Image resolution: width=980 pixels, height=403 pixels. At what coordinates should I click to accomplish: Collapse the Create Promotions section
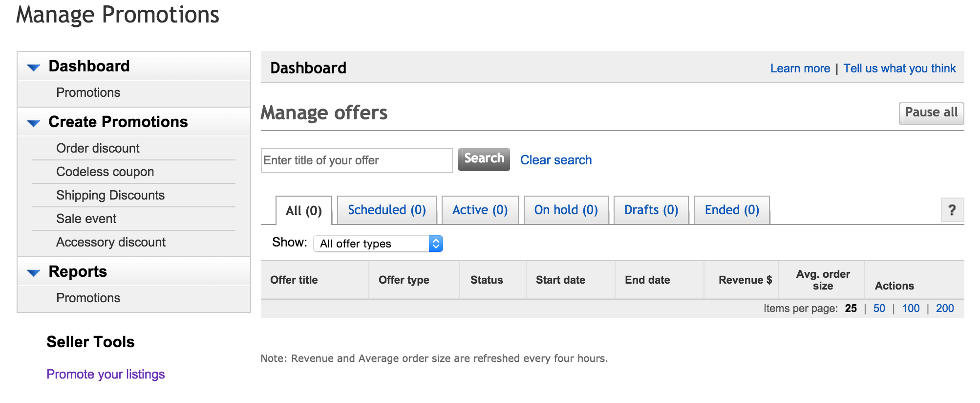pyautogui.click(x=34, y=123)
